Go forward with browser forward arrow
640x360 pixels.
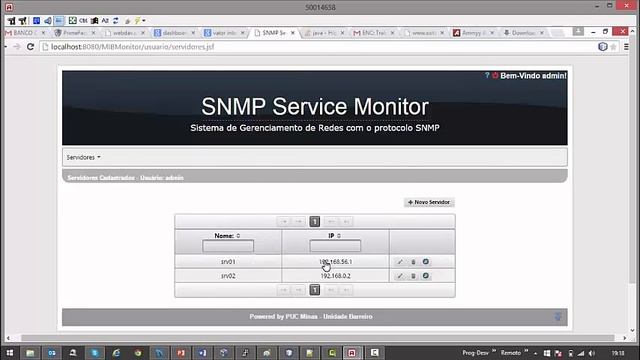(17, 47)
